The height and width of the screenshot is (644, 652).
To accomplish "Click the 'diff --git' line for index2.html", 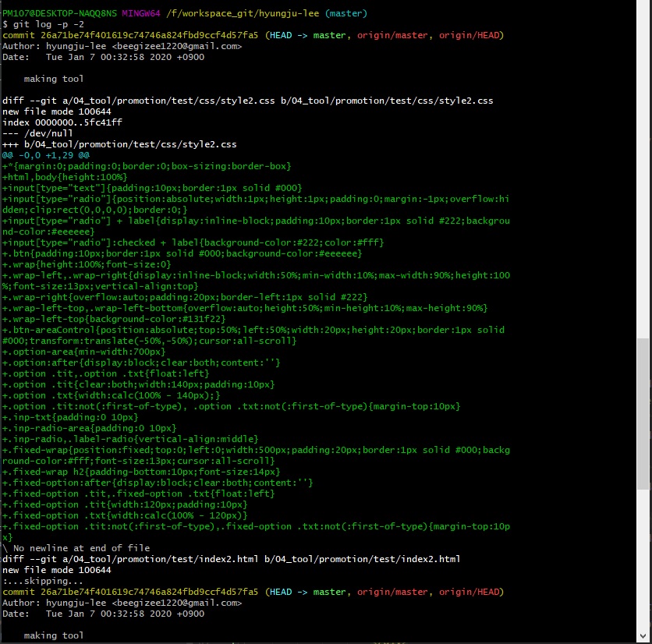I will 231,559.
